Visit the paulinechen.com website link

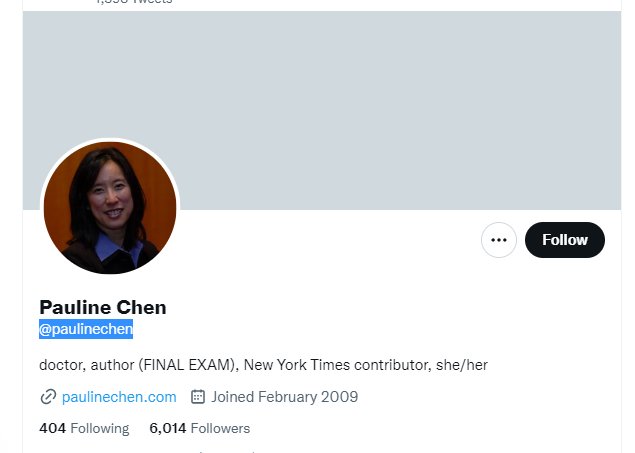119,397
